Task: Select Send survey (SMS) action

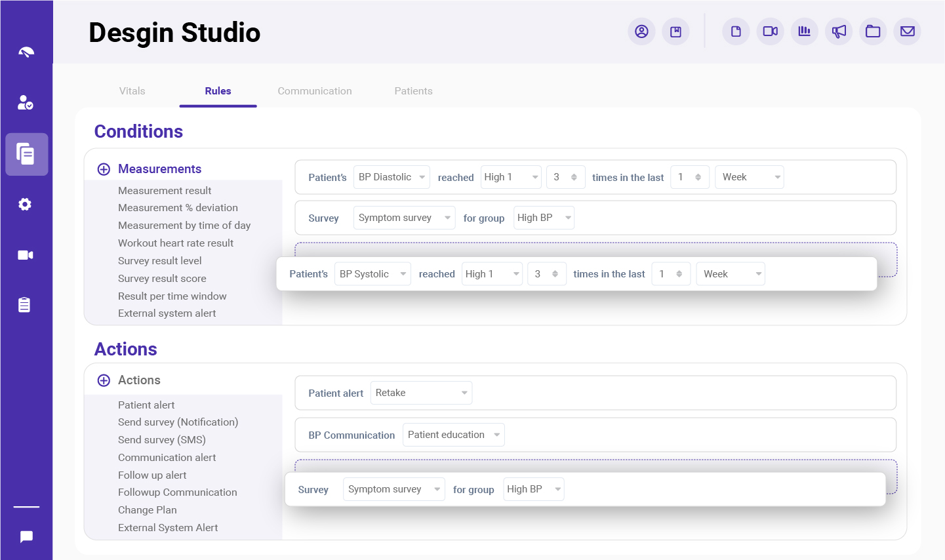Action: click(162, 440)
